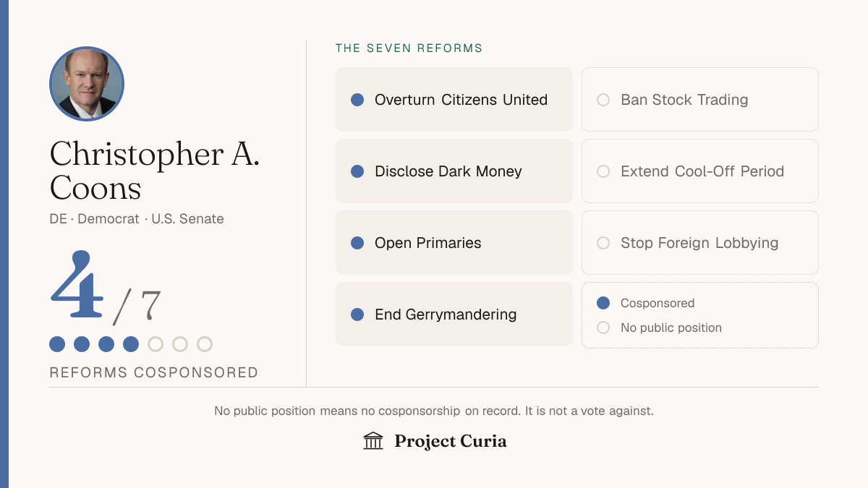Click the empty circle beside Ban Stock Trading
Screen dimensions: 868x488
coord(603,100)
